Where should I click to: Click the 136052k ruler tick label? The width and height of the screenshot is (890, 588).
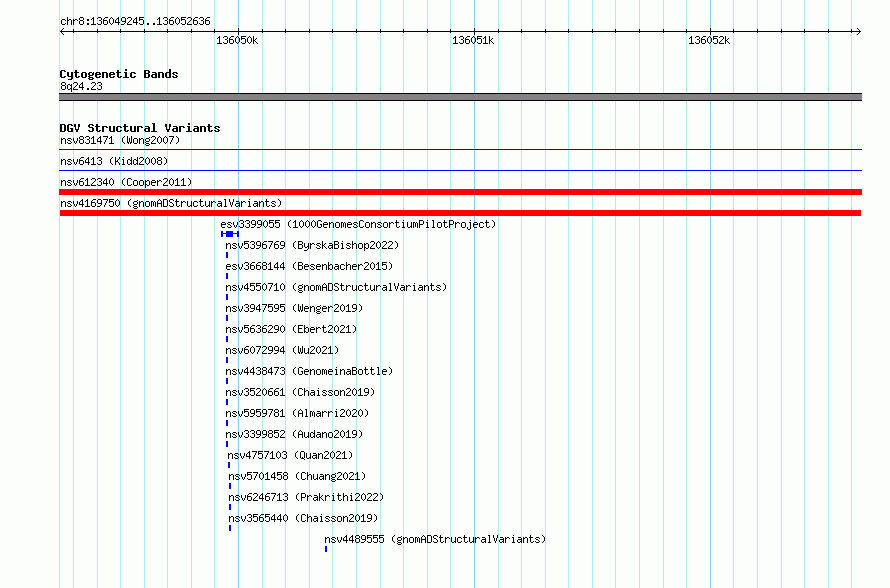pyautogui.click(x=709, y=40)
